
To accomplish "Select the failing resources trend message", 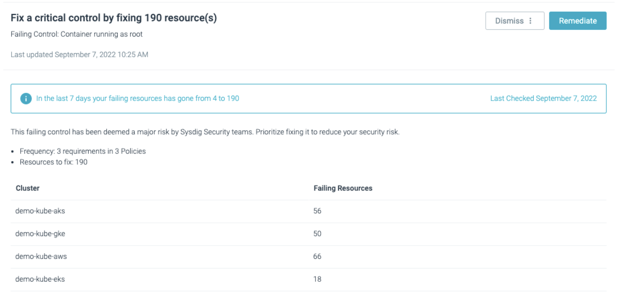I will 137,98.
